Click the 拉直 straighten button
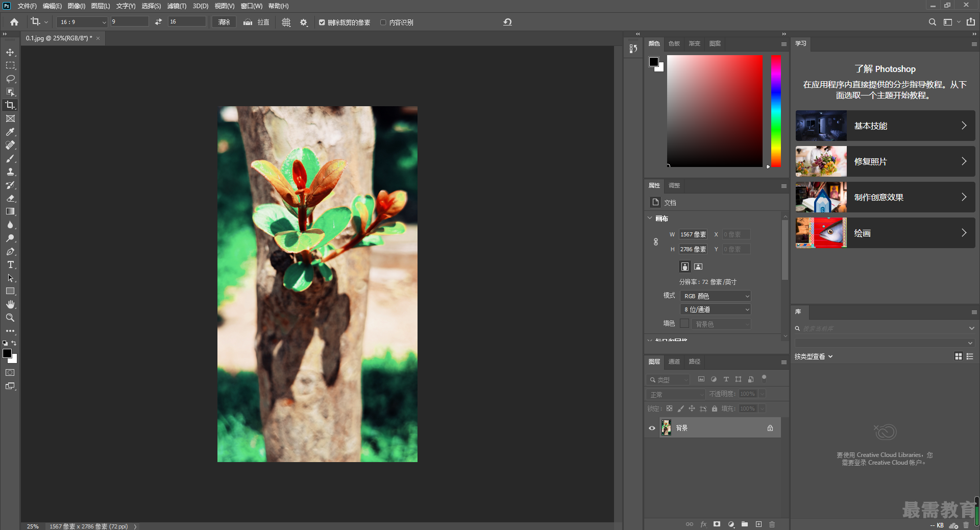 (257, 22)
